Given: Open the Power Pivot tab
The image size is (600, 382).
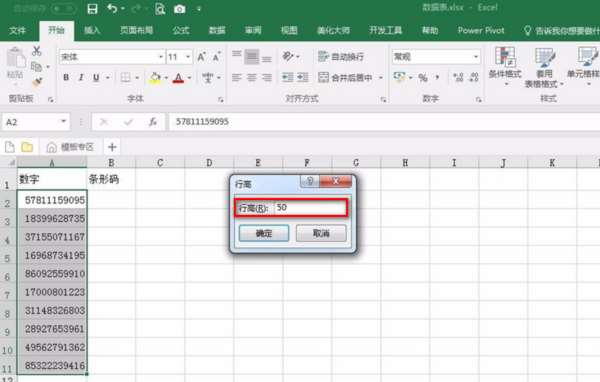Looking at the screenshot, I should point(481,31).
